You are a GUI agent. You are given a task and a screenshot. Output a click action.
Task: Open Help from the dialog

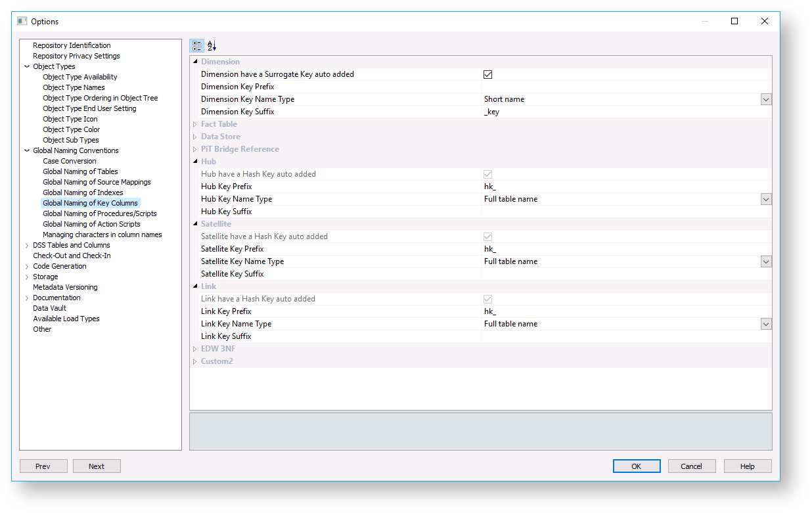(748, 466)
